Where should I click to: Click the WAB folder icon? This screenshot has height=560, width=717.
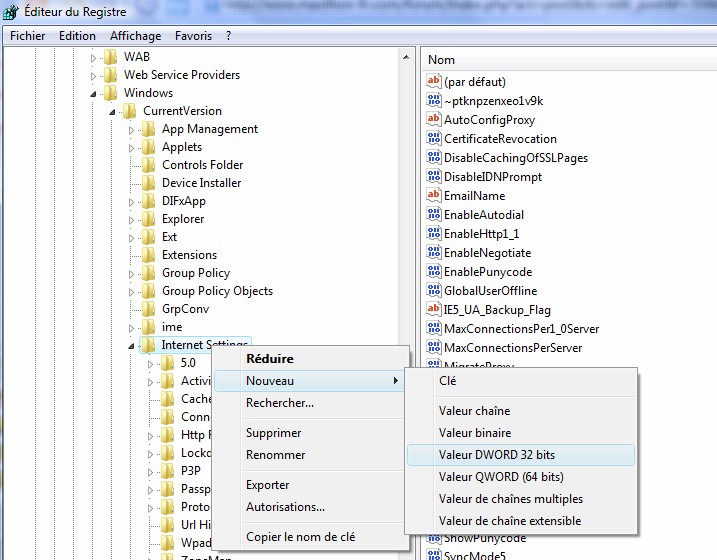[110, 57]
